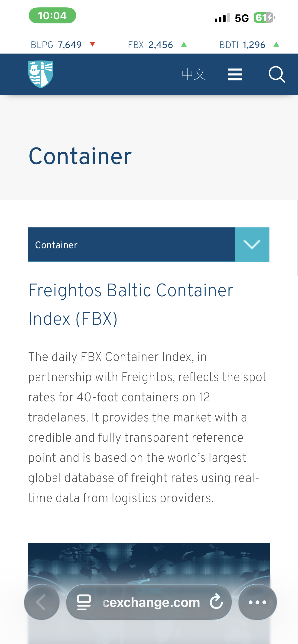This screenshot has width=298, height=644.
Task: Switch language to 中文
Action: pyautogui.click(x=194, y=74)
